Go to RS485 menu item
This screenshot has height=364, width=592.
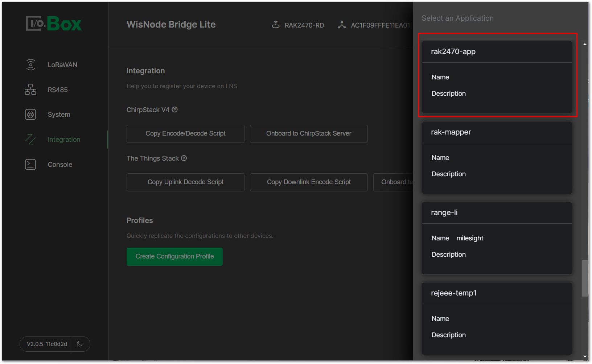click(x=58, y=90)
